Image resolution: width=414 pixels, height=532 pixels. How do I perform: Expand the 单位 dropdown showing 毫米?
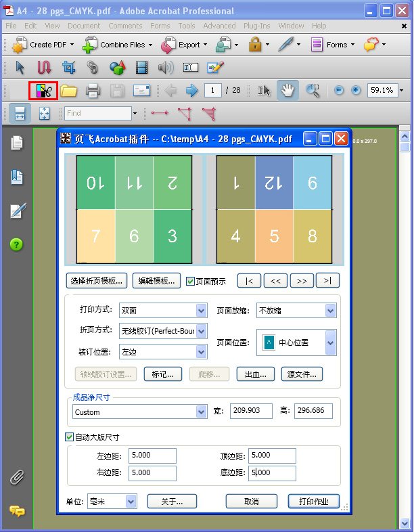[131, 501]
